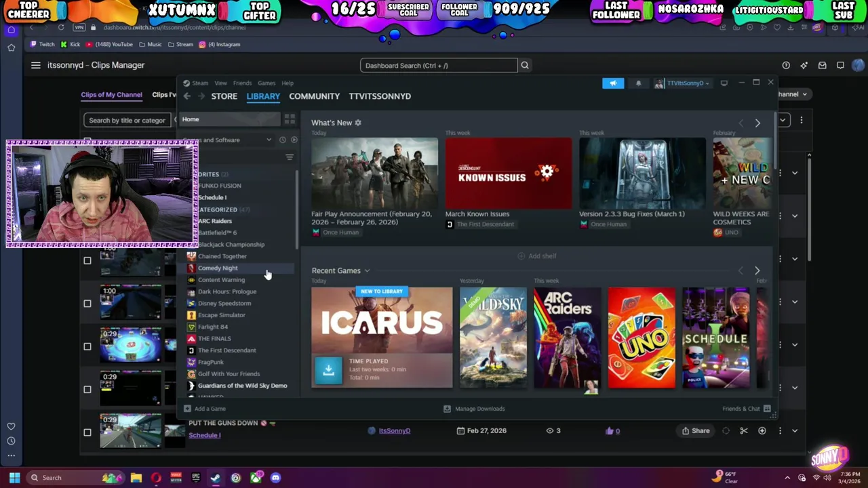Click Add shelf in Steam library
The width and height of the screenshot is (868, 488).
[537, 256]
